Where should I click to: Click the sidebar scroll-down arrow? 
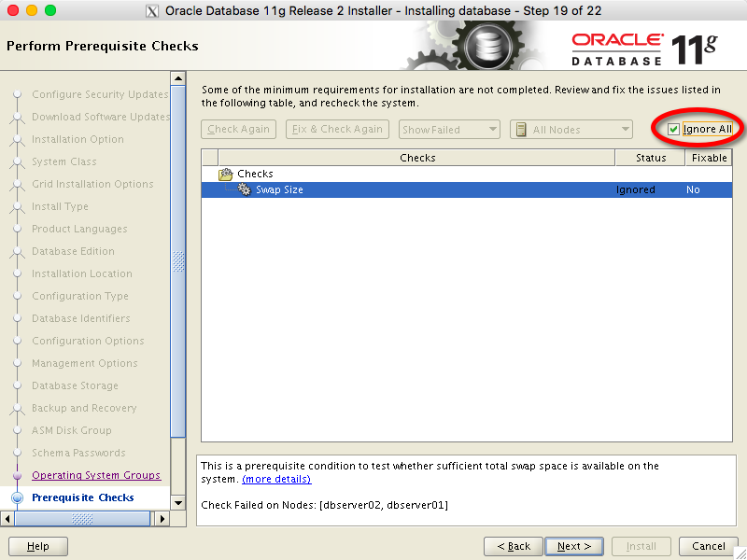pyautogui.click(x=178, y=502)
